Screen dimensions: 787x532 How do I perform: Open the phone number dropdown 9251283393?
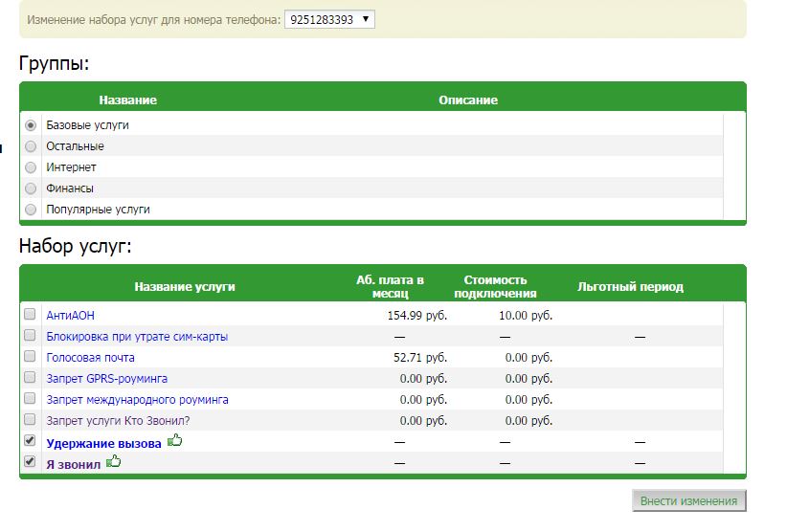click(330, 19)
